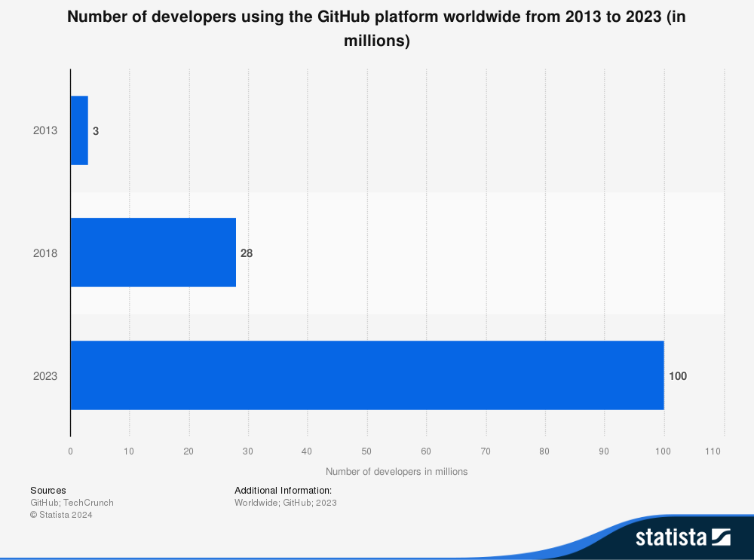Click the 2013 year axis label
Image resolution: width=754 pixels, height=560 pixels.
click(45, 130)
